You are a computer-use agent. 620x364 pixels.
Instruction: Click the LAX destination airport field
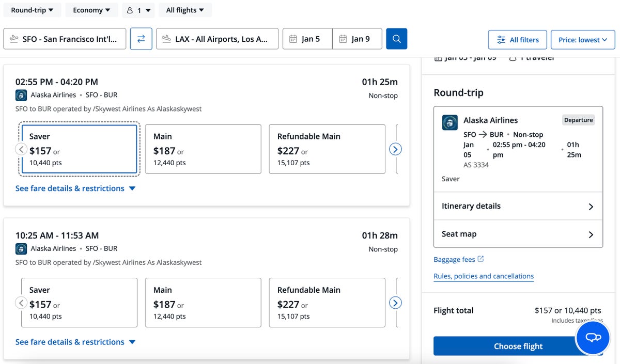click(217, 39)
